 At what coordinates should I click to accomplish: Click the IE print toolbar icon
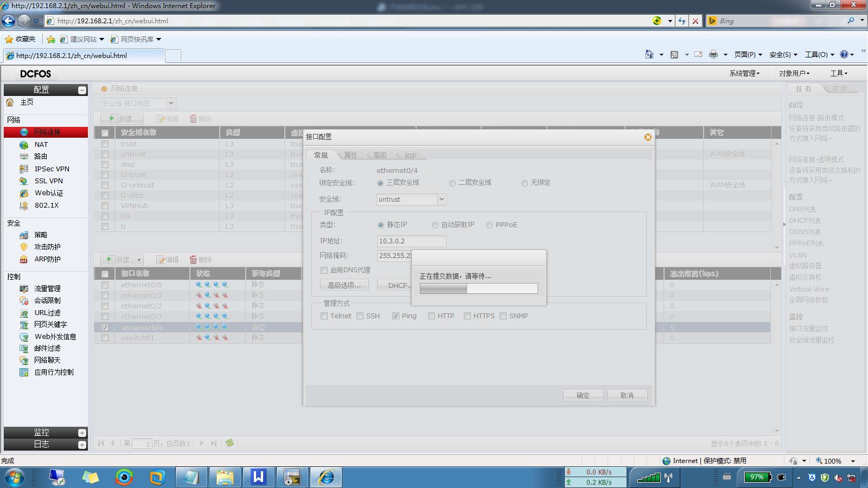713,54
